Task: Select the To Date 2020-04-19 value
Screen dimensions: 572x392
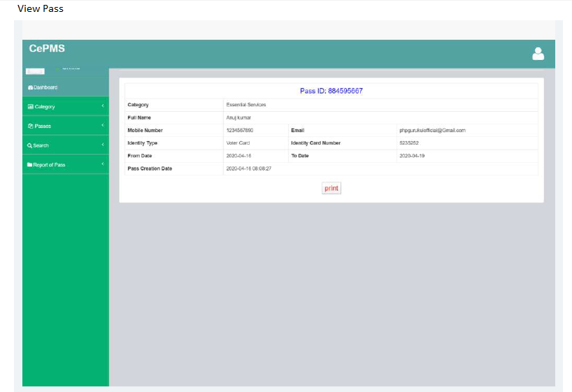Action: 412,156
